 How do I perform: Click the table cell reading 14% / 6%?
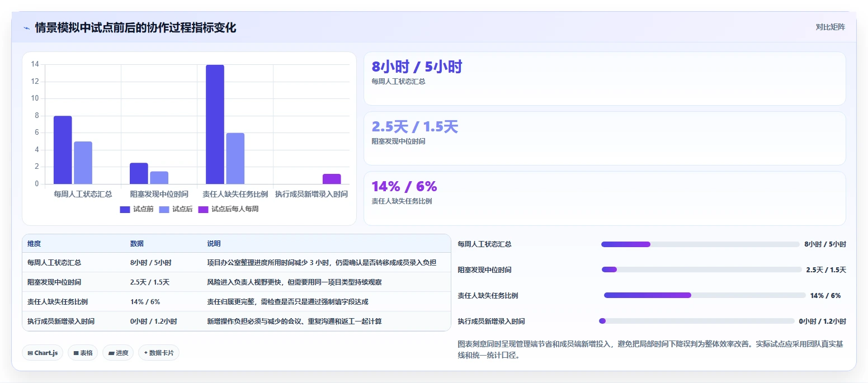pyautogui.click(x=145, y=302)
